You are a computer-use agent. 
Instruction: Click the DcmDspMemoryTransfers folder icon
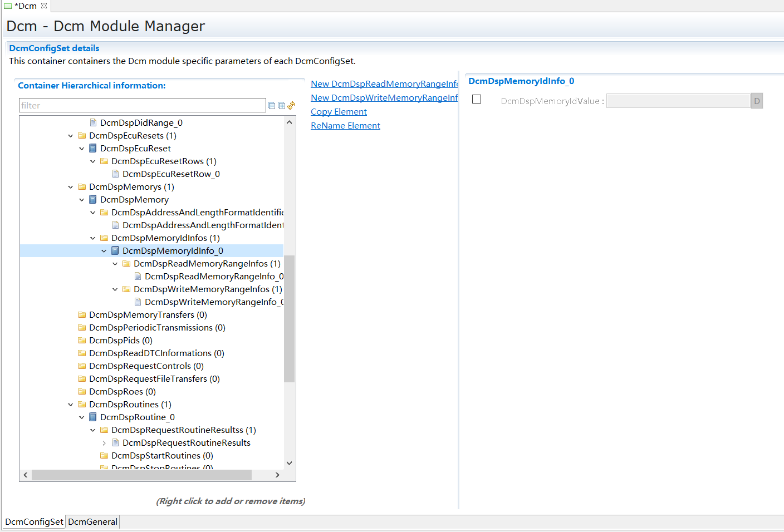82,315
